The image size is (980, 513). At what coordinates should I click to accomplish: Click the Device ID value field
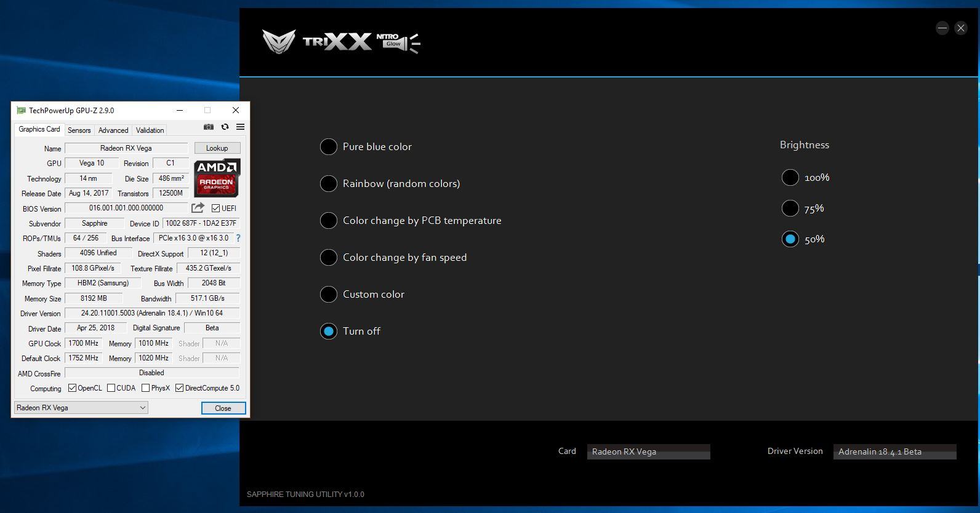(x=201, y=223)
